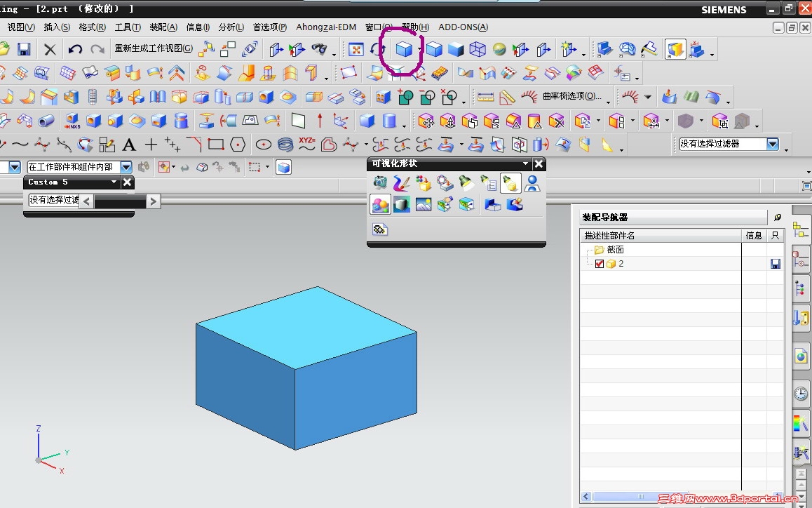The height and width of the screenshot is (508, 812).
Task: Click the paintbrush icon in 可视化形状 panel
Action: 401,182
